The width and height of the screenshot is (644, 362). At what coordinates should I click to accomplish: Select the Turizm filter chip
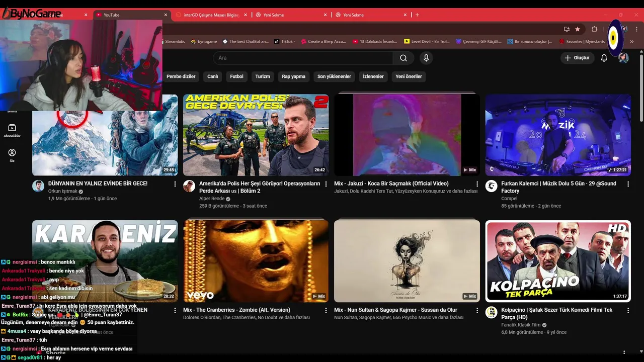coord(263,76)
